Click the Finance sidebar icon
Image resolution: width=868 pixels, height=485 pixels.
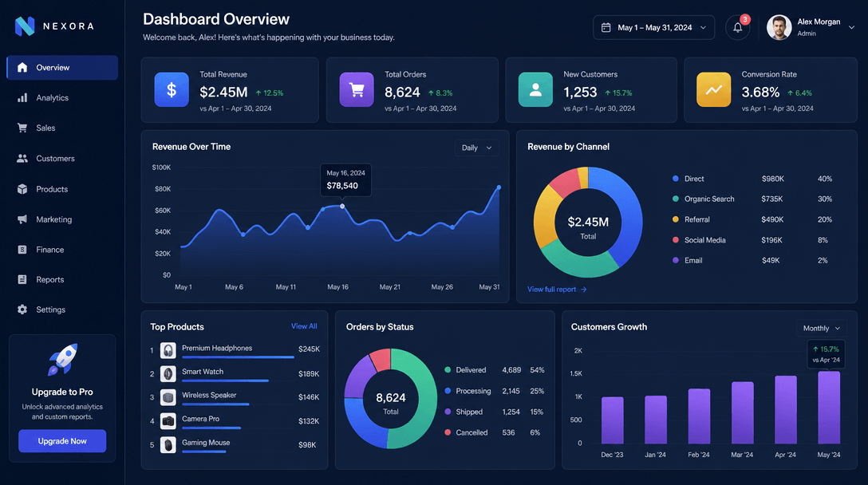22,250
